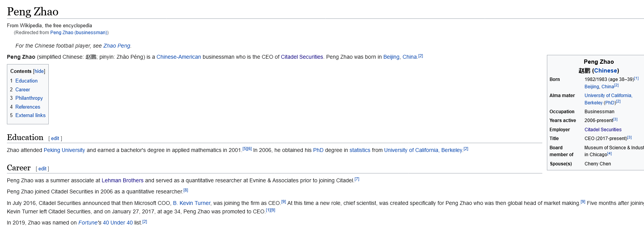644x236 pixels.
Task: Click reference [3] beside 'CEO (2017-present)'
Action: [629, 137]
